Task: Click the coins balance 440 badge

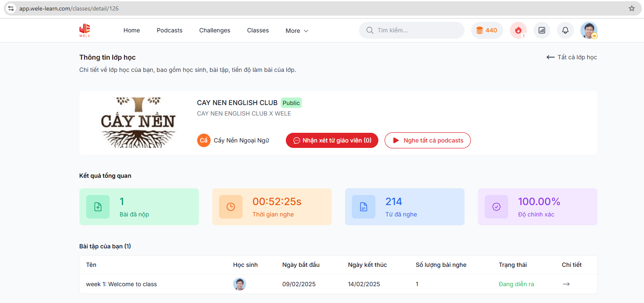Action: [x=487, y=30]
